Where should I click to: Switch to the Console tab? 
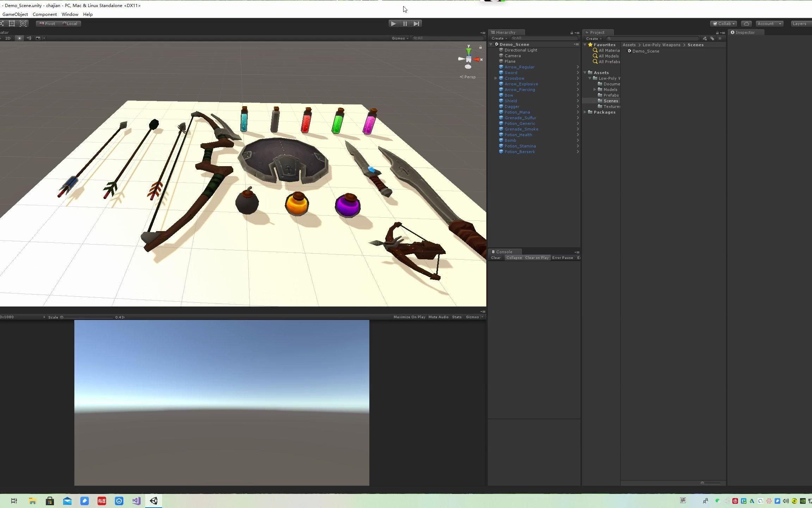[505, 252]
